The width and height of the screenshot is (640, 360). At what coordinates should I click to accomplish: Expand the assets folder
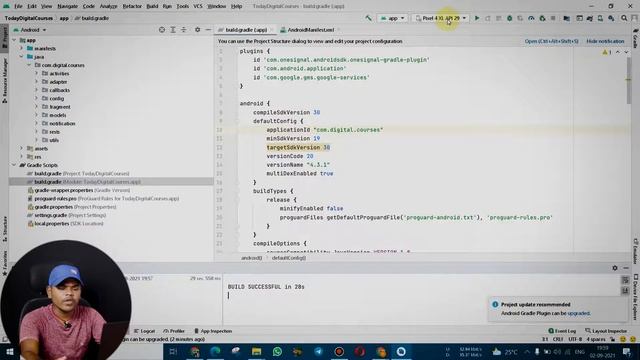point(22,148)
